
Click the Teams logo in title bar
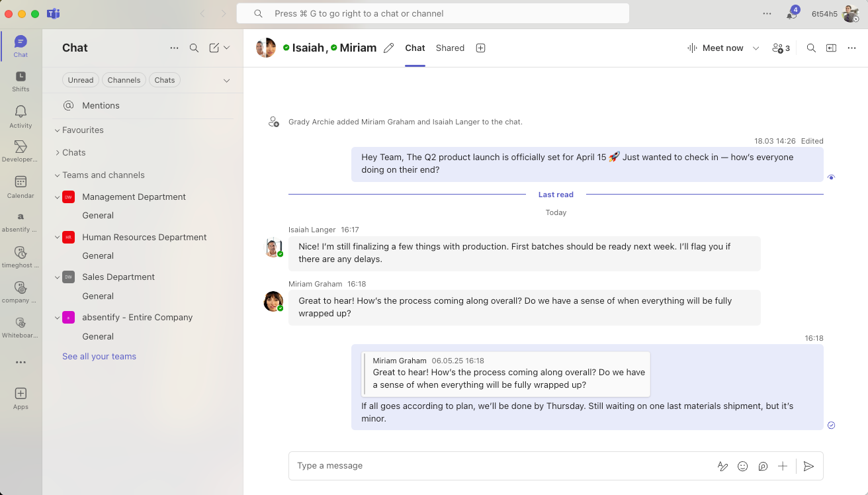(54, 13)
